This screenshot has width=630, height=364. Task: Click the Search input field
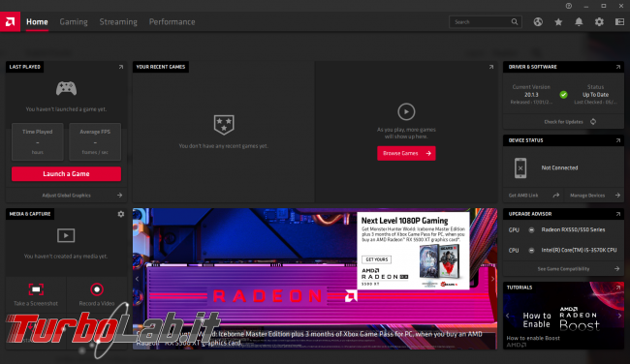[486, 21]
